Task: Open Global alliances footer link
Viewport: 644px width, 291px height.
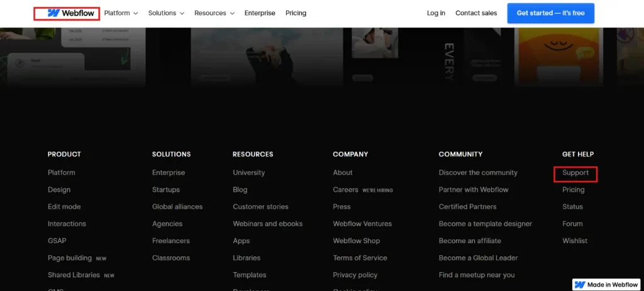Action: point(177,206)
